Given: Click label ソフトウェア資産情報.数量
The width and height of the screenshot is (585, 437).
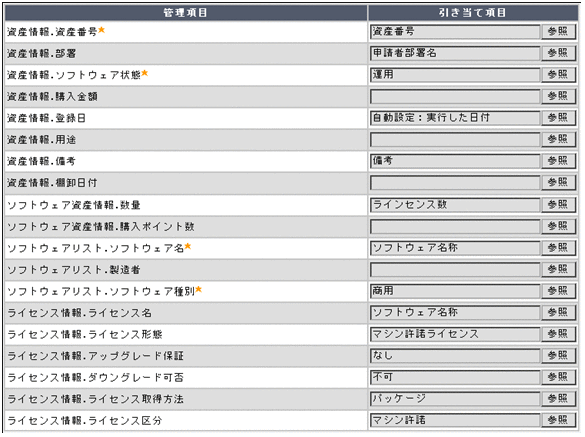Looking at the screenshot, I should point(74,205).
